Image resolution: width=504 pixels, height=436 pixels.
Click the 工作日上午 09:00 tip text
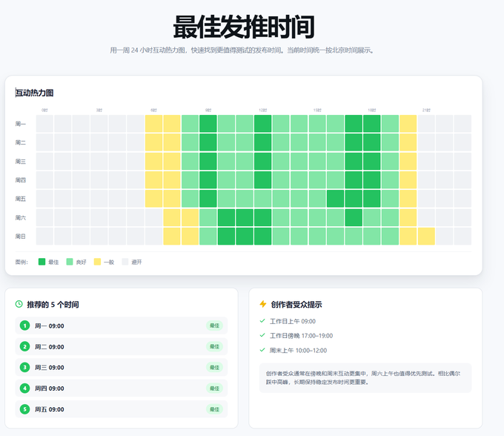[293, 321]
